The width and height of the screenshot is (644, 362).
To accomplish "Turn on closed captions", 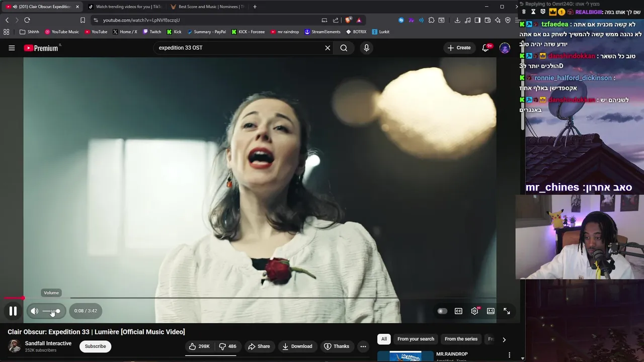I will coord(458,311).
